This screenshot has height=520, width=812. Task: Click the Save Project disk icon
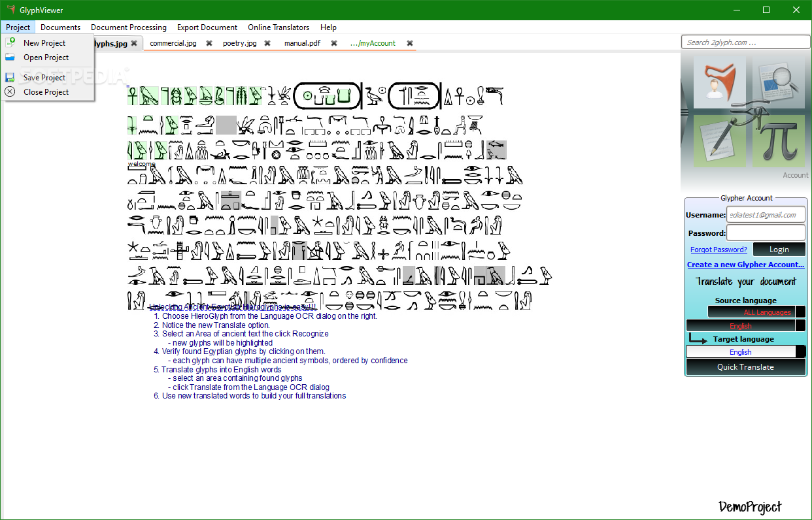point(10,77)
